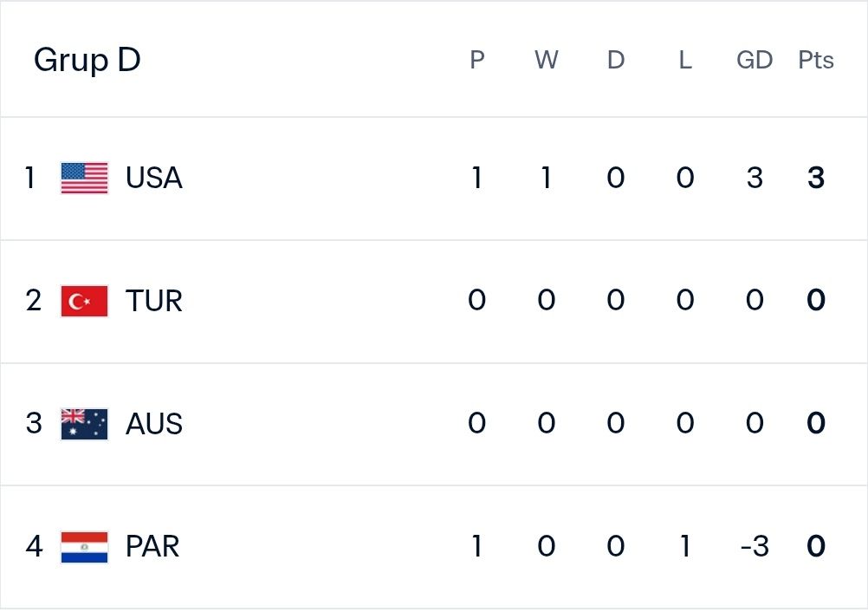Image resolution: width=868 pixels, height=612 pixels.
Task: Select the P column header
Action: pos(477,60)
